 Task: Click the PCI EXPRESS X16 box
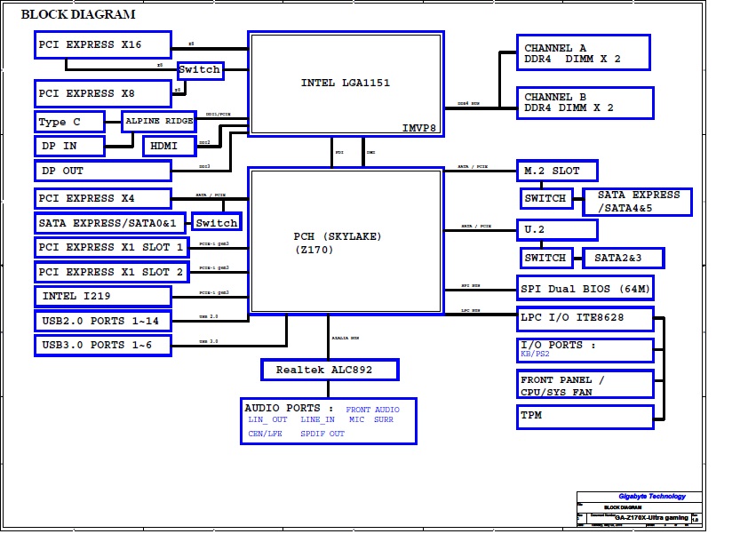(x=102, y=45)
